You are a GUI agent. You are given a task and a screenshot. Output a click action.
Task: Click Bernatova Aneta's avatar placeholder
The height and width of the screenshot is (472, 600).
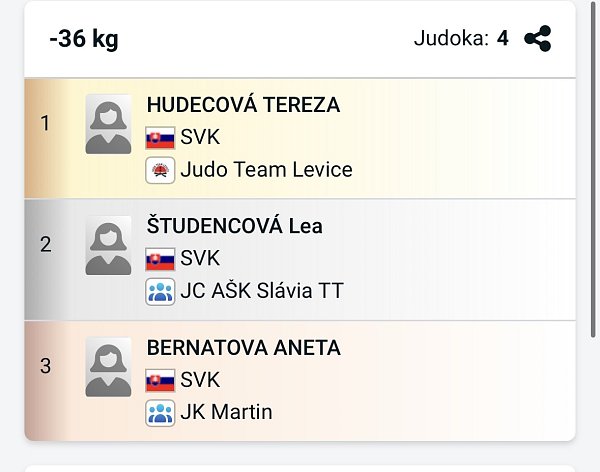coord(108,367)
